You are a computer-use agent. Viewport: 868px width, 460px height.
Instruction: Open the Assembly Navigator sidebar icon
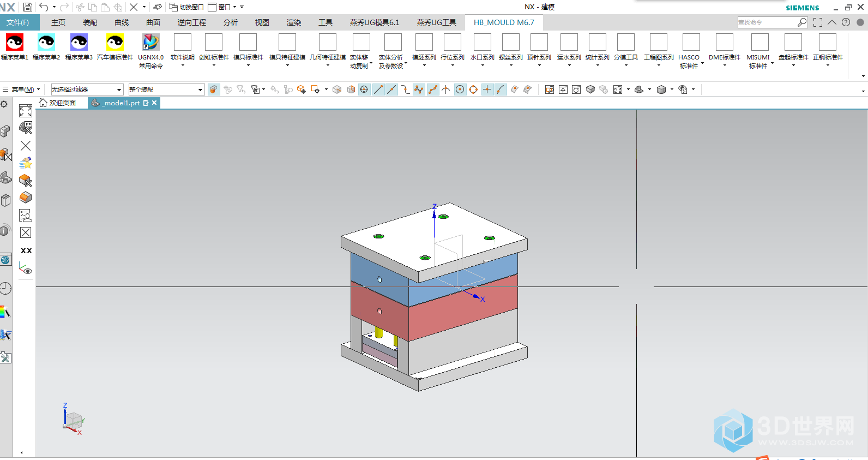5,131
